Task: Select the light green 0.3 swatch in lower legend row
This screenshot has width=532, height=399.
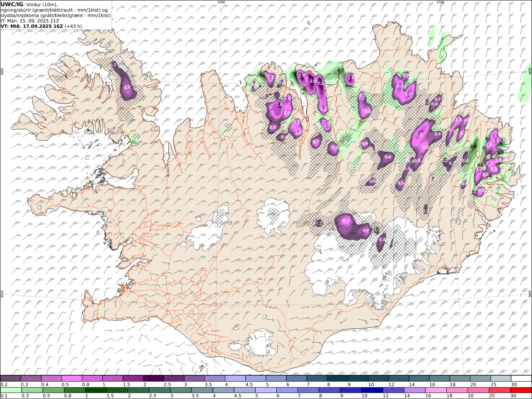Action: point(32,390)
